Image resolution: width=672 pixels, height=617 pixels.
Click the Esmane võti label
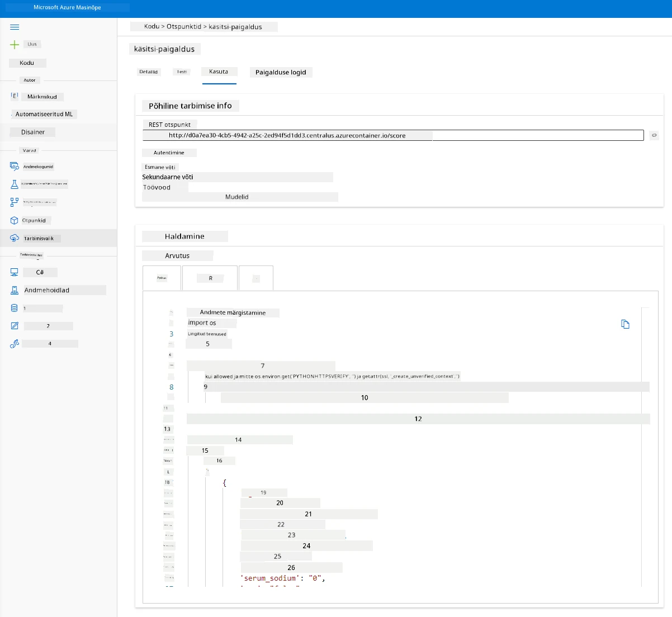(160, 167)
